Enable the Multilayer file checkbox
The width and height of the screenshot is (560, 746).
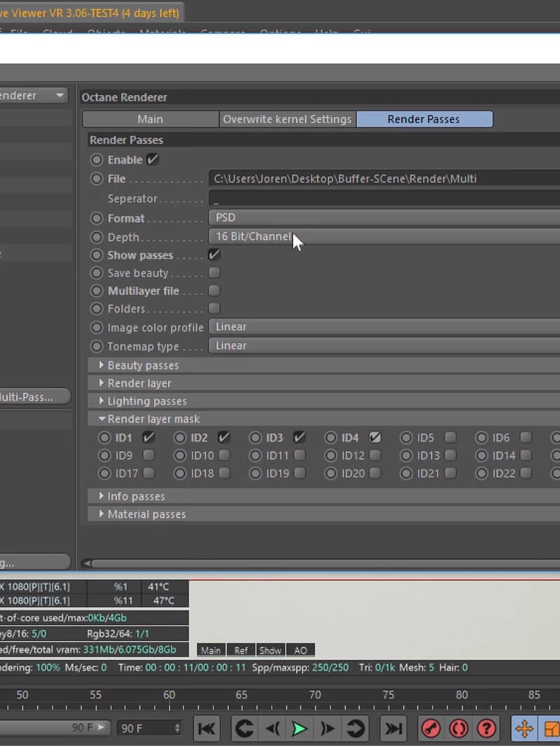pos(214,290)
